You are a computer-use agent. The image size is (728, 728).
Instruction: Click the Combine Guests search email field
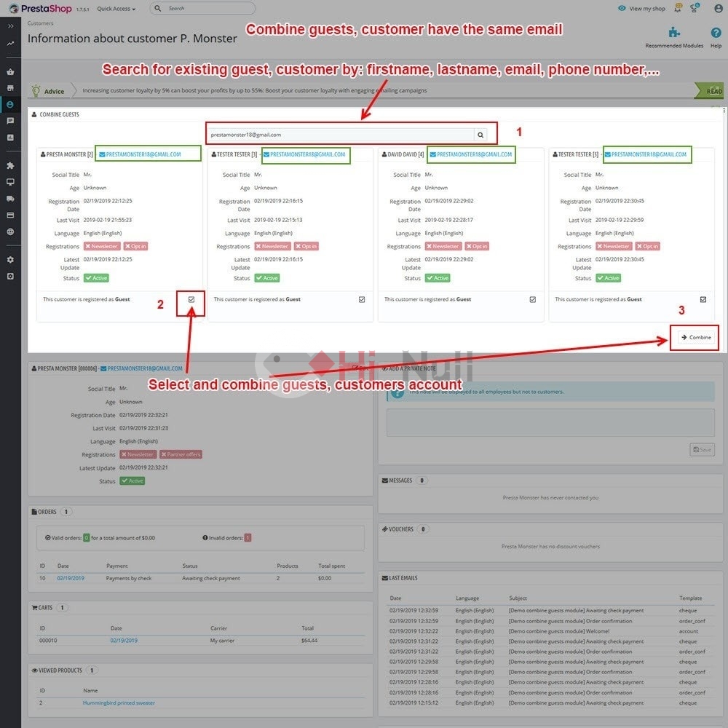(x=341, y=135)
